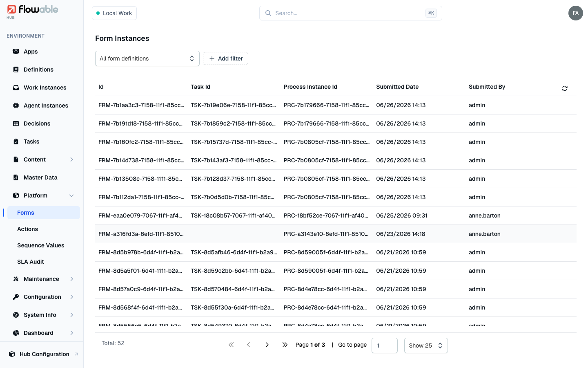Open the Local Work environment selector
The image size is (588, 368).
click(x=114, y=13)
